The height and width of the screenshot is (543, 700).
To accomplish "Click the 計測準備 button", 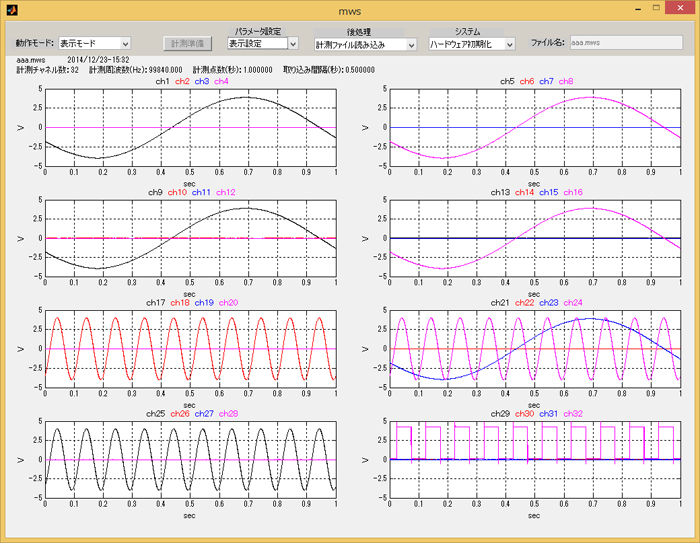I will pos(188,43).
